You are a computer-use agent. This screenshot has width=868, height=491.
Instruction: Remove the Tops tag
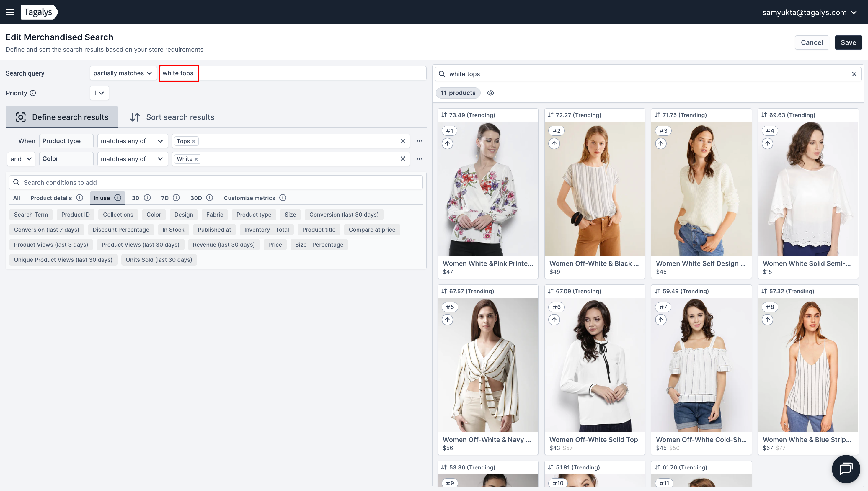[194, 141]
